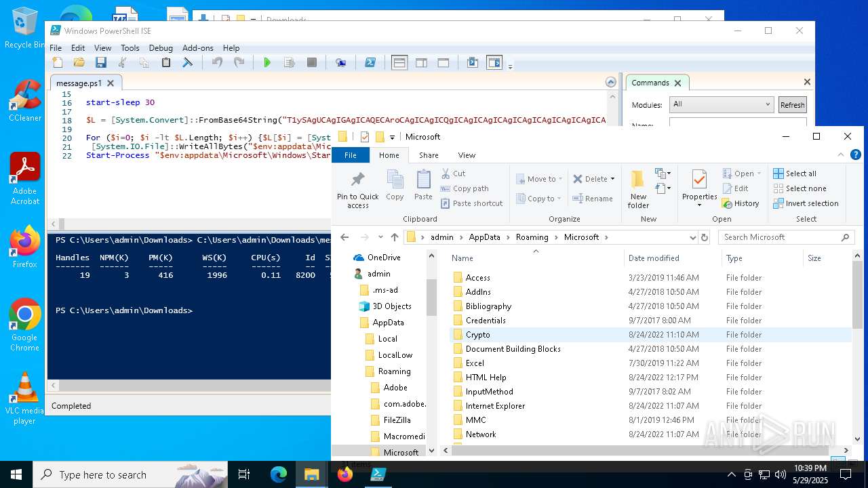Switch to the message.ps1 tab
The width and height of the screenshot is (868, 488).
(x=79, y=83)
